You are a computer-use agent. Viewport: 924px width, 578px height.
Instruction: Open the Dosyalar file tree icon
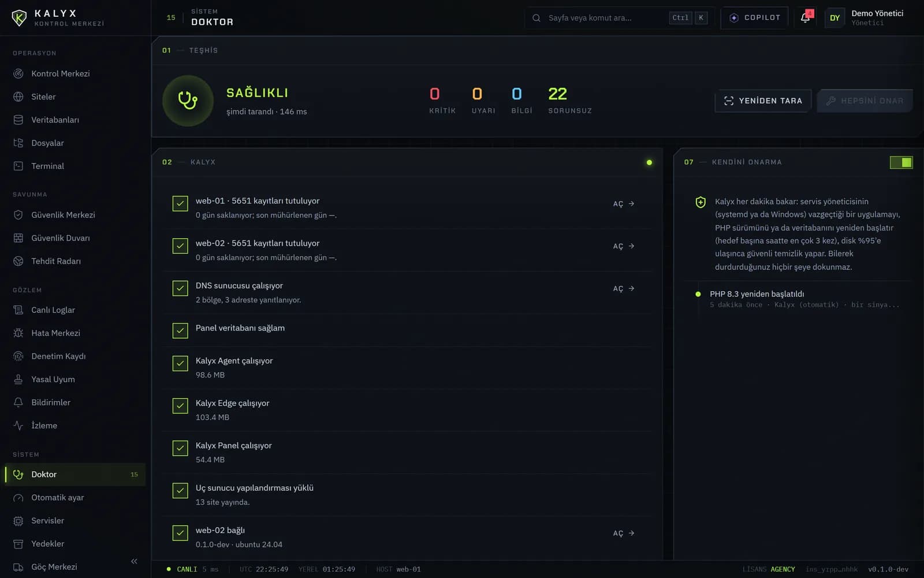coord(18,143)
